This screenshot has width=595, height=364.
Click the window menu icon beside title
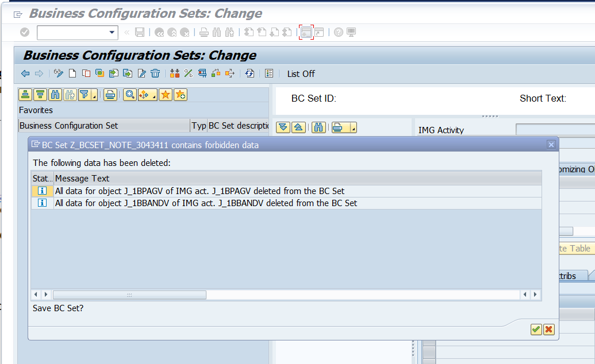18,14
